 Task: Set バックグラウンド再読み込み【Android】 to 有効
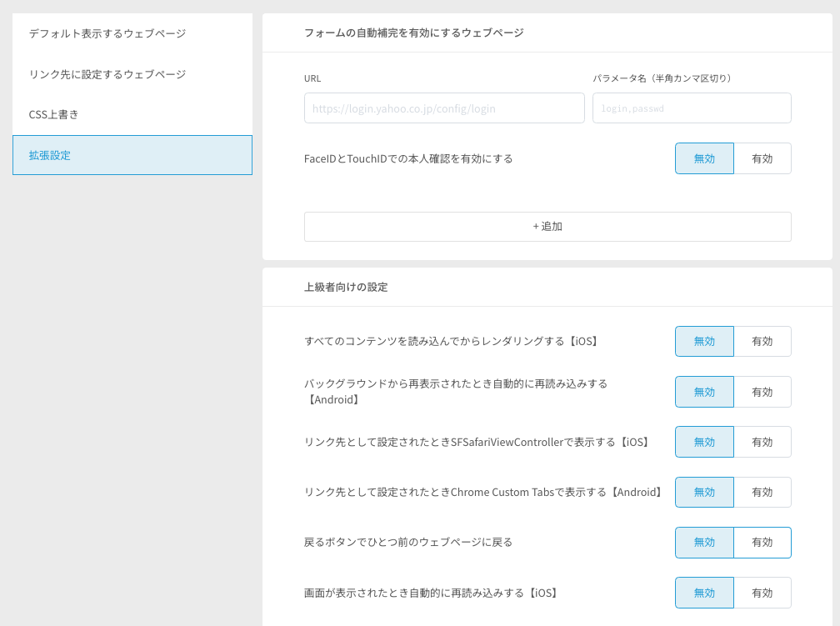pos(762,392)
